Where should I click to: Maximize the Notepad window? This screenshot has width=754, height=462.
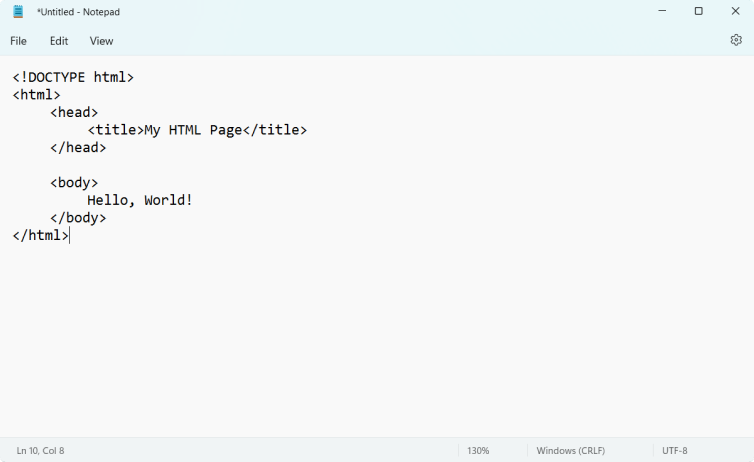point(698,11)
